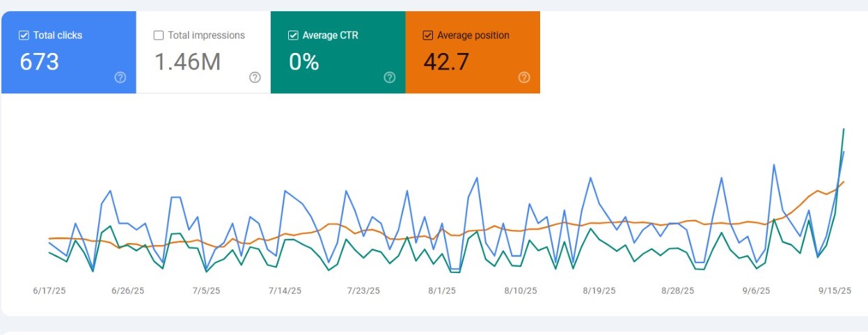
Task: Open help icon on Total impressions card
Action: coord(255,77)
